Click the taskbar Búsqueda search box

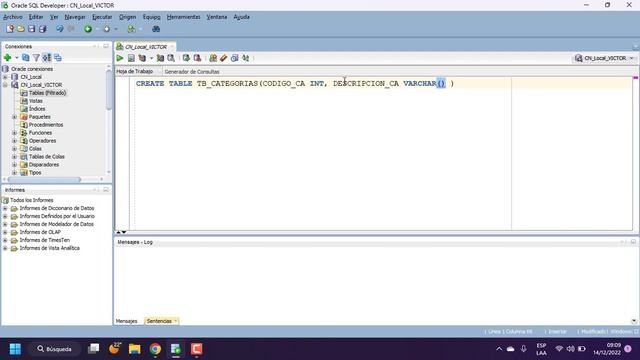[x=55, y=349]
